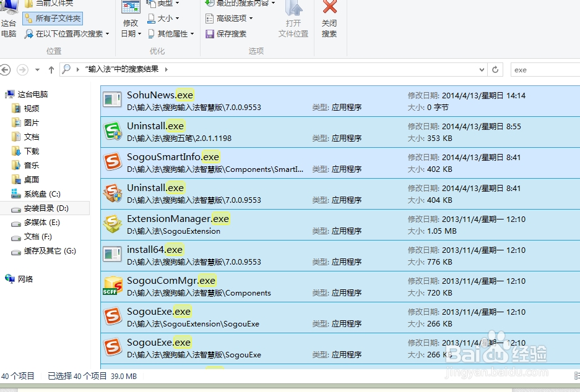Click the SogouSmartInfo.exe file name
Screen dimensions: 580x392
(x=173, y=157)
